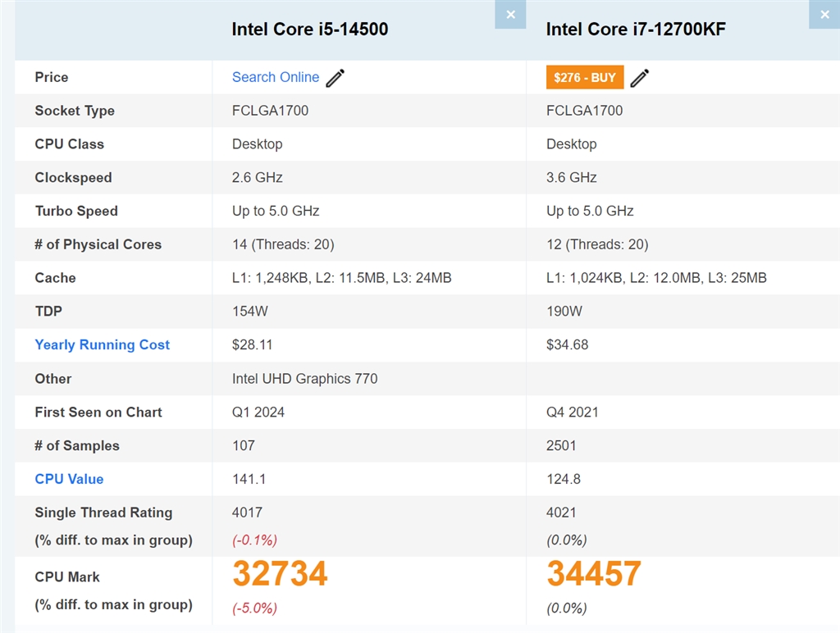Click the $34.68 yearly cost value

tap(568, 345)
